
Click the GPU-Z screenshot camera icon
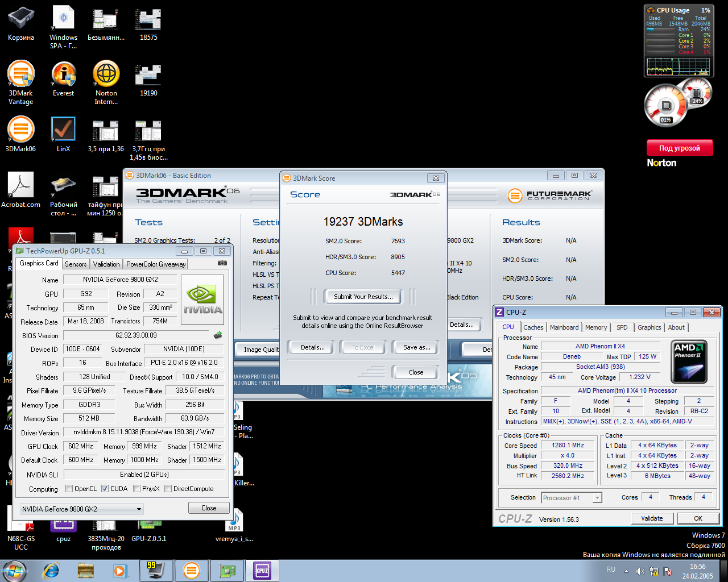click(x=222, y=263)
